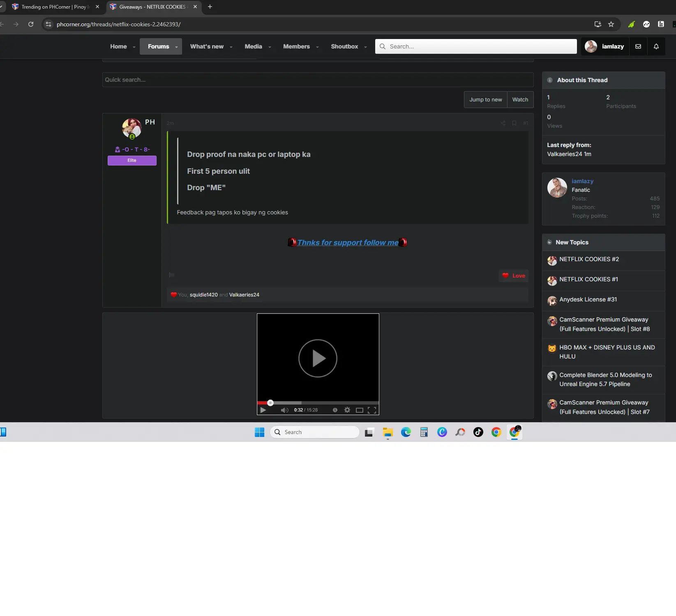This screenshot has width=676, height=616.
Task: Open iamlazy account menu
Action: [604, 46]
